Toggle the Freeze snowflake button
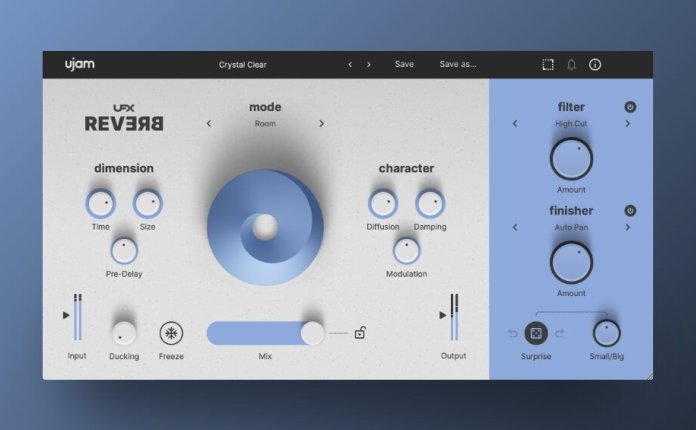The image size is (696, 430). [x=171, y=333]
